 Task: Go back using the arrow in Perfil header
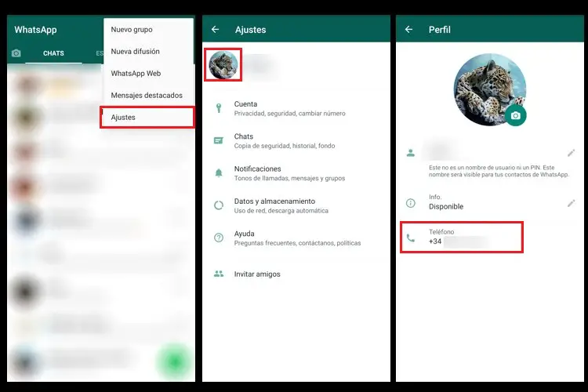point(408,29)
